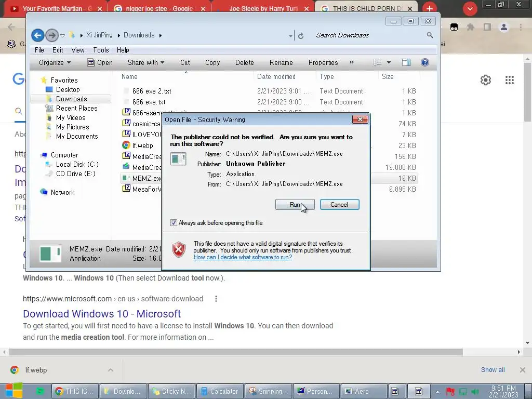The height and width of the screenshot is (399, 532).
Task: Select the file 666 exe.txt
Action: coord(149,102)
